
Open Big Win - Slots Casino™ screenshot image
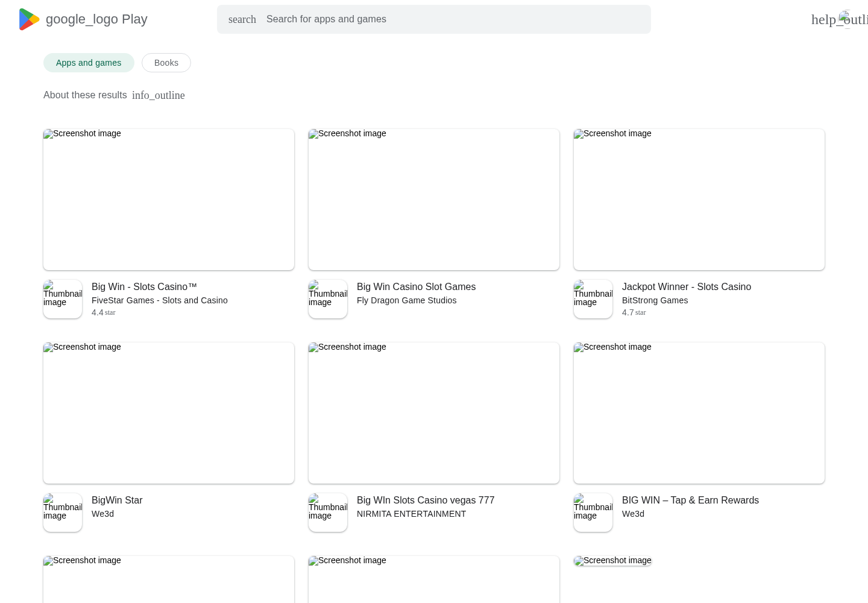pyautogui.click(x=169, y=200)
